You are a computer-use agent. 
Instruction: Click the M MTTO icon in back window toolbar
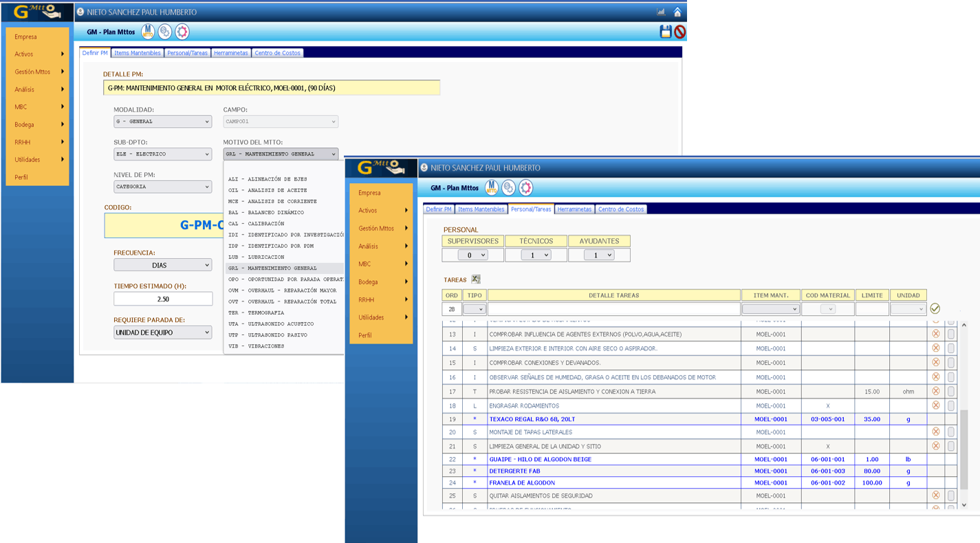click(148, 32)
